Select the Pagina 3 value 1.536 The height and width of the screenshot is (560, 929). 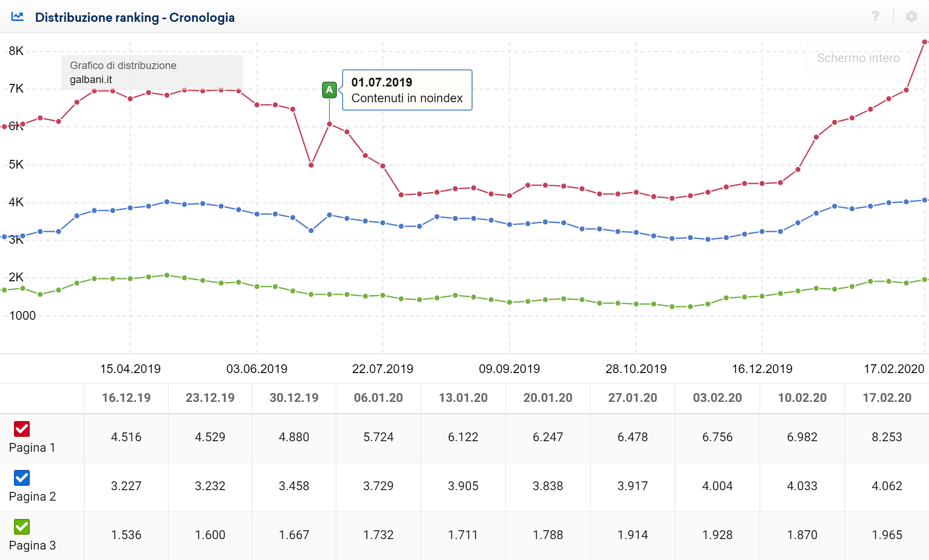click(126, 535)
